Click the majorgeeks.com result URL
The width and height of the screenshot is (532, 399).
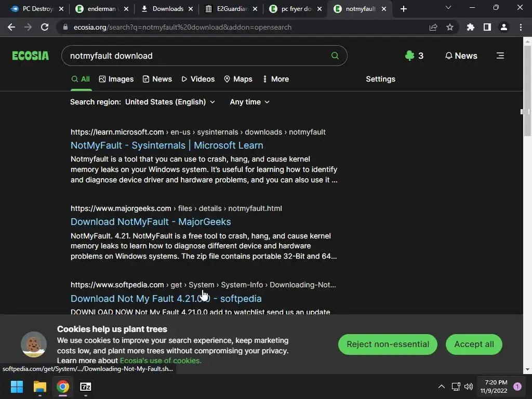tap(176, 208)
